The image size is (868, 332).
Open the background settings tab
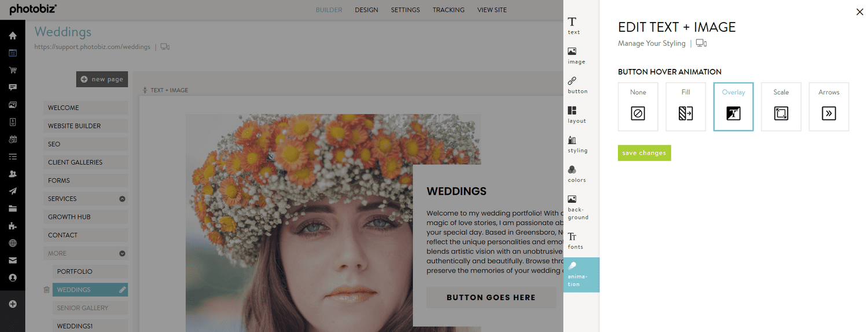click(581, 207)
